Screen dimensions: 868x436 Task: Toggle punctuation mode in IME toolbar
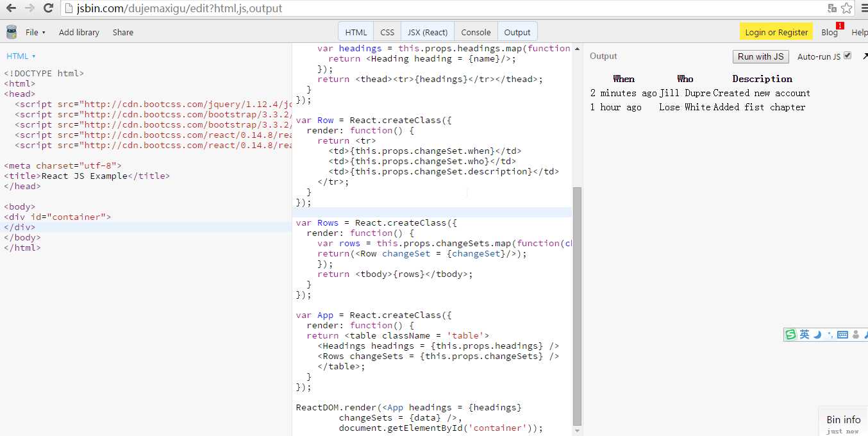pos(830,335)
